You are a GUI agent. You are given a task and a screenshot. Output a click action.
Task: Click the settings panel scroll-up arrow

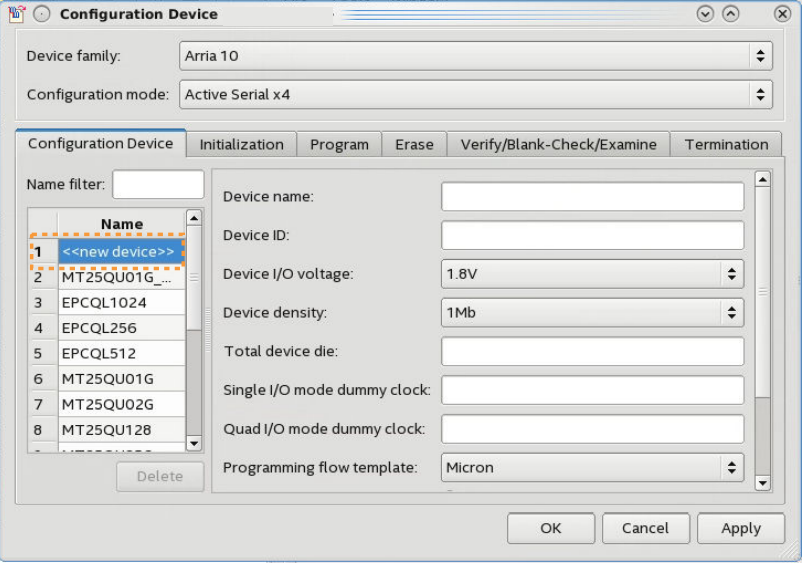(762, 180)
